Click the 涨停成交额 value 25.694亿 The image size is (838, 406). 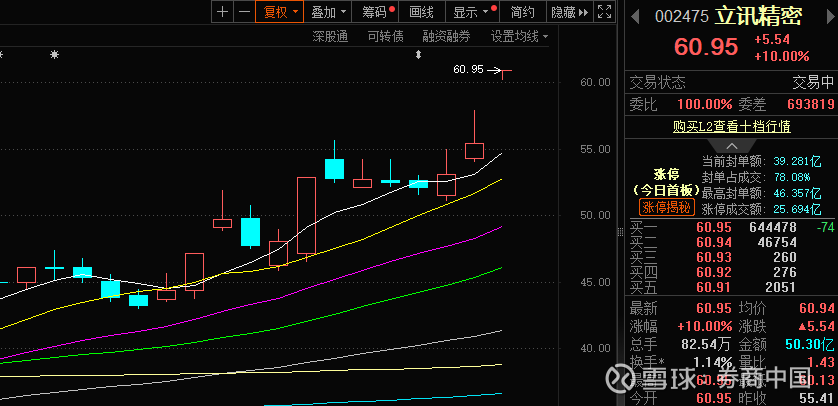pyautogui.click(x=796, y=209)
